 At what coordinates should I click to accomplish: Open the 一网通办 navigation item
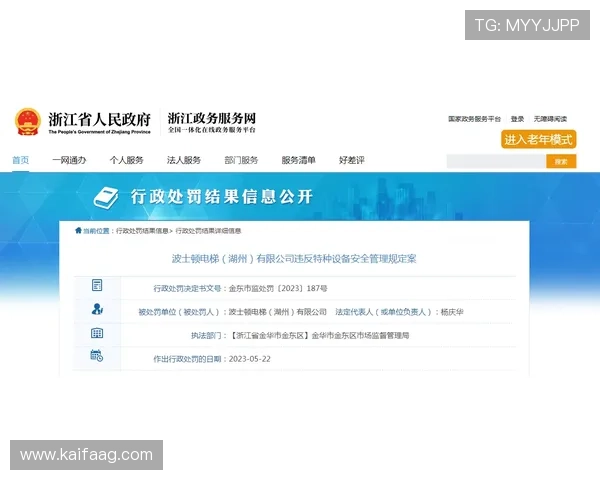[x=69, y=160]
